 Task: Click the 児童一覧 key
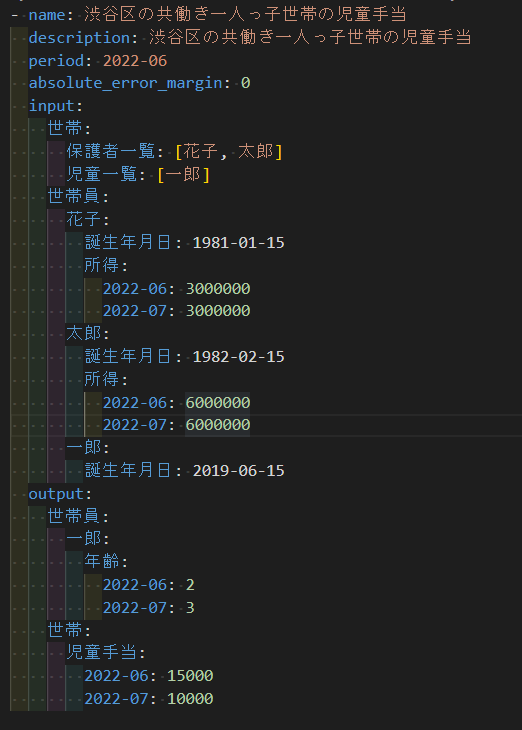pos(101,174)
